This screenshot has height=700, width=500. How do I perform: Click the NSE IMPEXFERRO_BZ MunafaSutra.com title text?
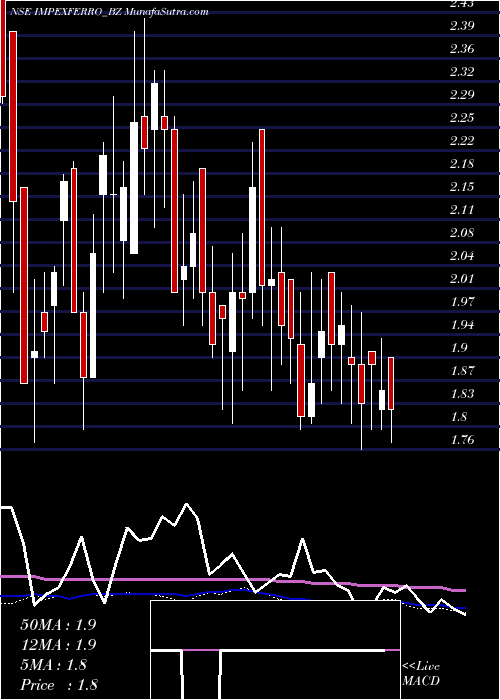[x=108, y=12]
